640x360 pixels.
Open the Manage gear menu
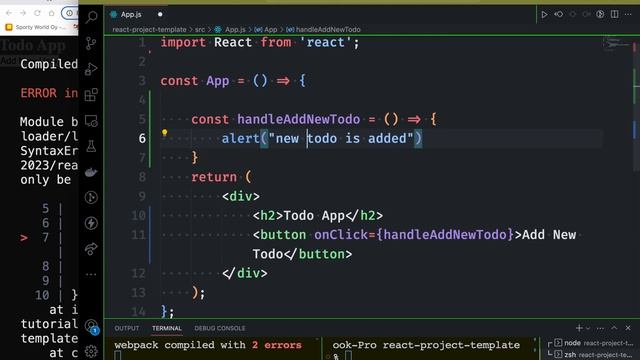coord(91,351)
